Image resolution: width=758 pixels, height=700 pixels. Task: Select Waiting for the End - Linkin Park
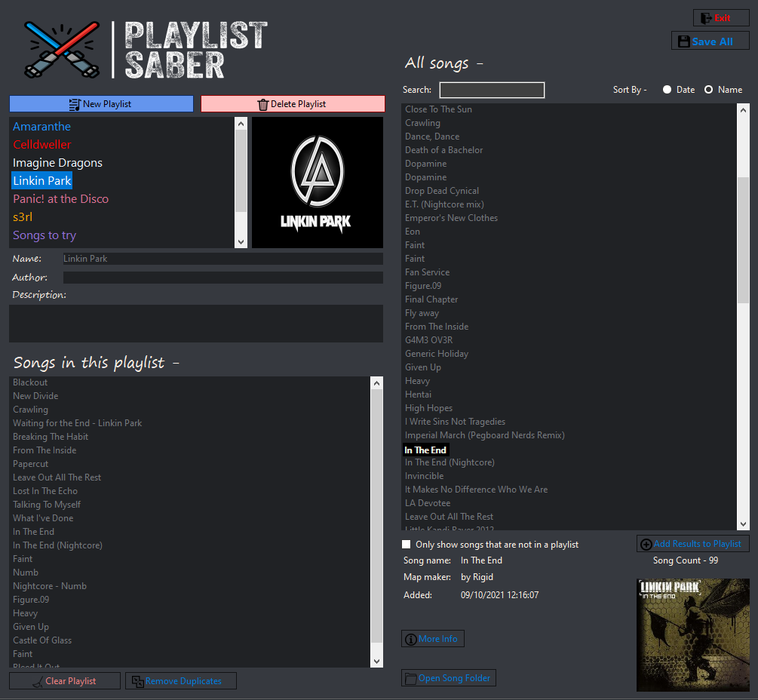pos(78,423)
